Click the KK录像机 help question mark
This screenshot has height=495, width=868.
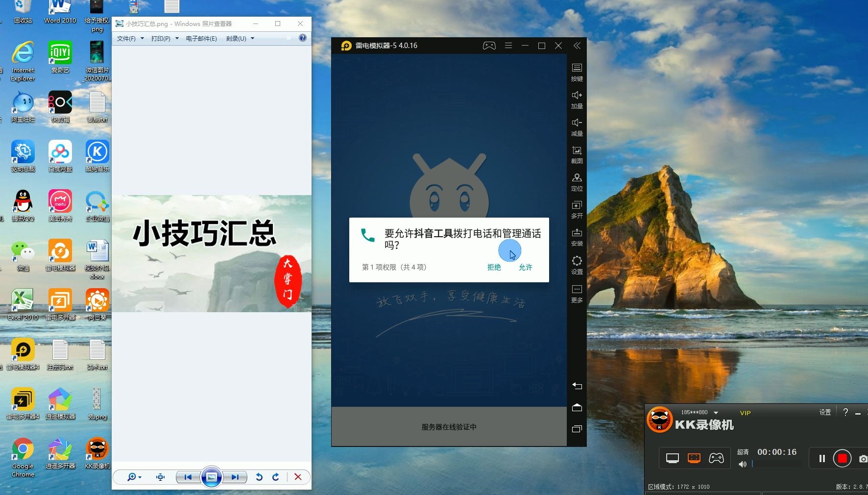[x=845, y=412]
